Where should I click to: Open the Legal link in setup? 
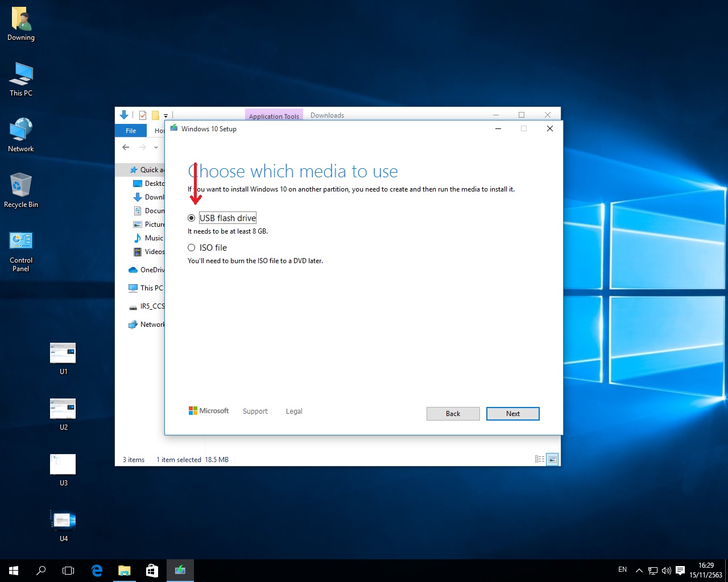tap(294, 411)
